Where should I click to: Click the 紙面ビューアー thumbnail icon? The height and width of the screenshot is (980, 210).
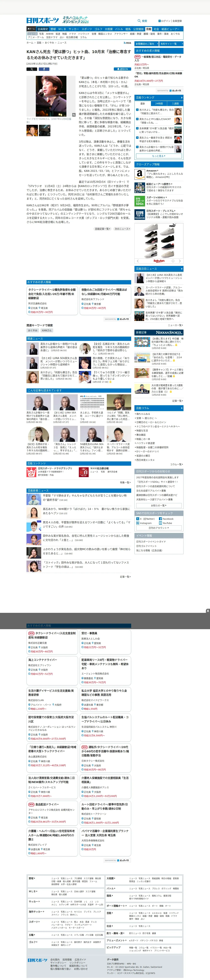click(x=140, y=187)
